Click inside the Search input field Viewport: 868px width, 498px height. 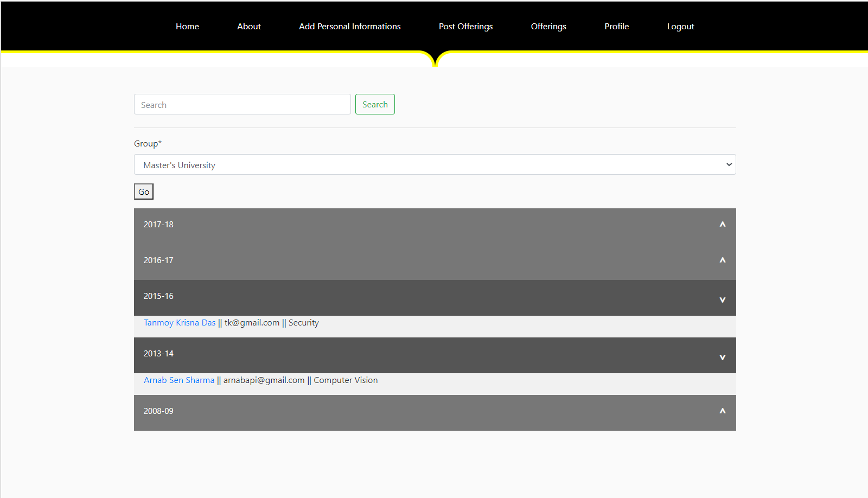(242, 104)
